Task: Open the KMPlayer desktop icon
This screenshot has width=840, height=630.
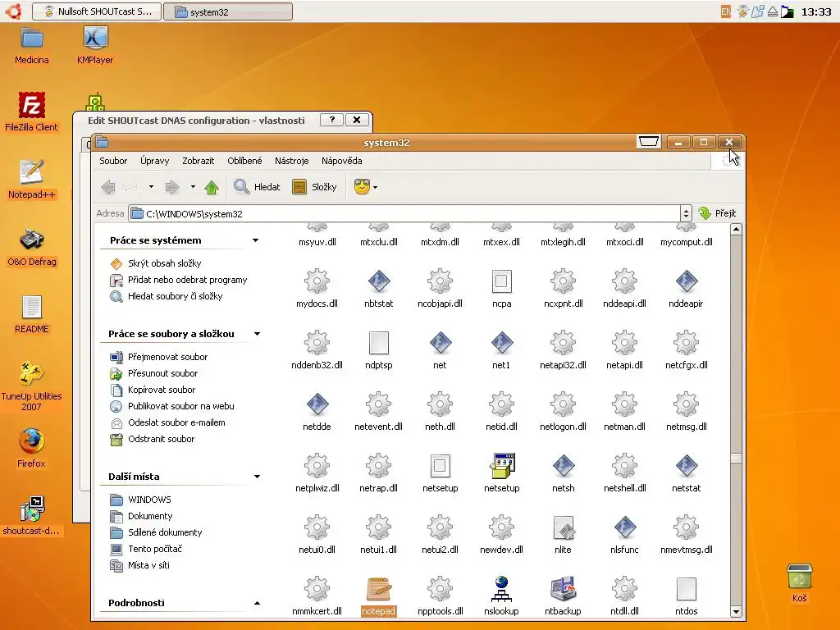Action: coord(95,38)
